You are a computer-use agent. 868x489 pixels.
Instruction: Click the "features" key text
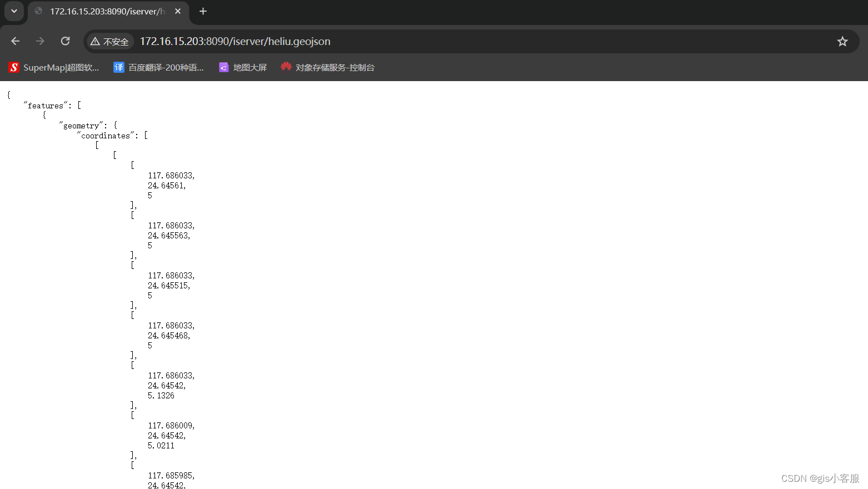tap(46, 106)
